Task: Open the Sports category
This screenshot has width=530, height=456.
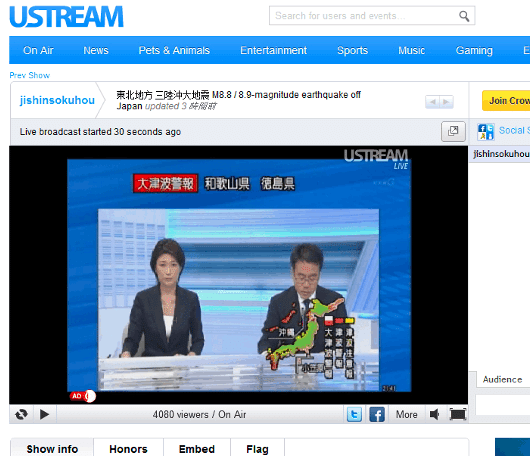Action: (x=352, y=50)
